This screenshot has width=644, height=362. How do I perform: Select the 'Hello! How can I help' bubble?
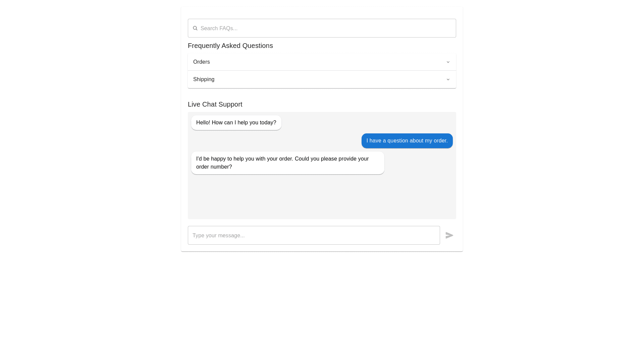click(236, 123)
